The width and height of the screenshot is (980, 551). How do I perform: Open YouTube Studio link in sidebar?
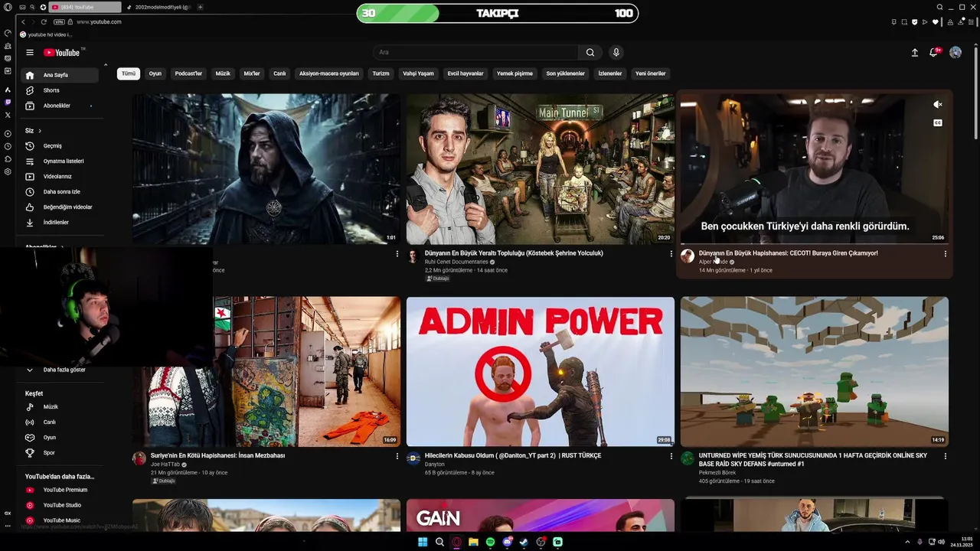click(x=60, y=505)
